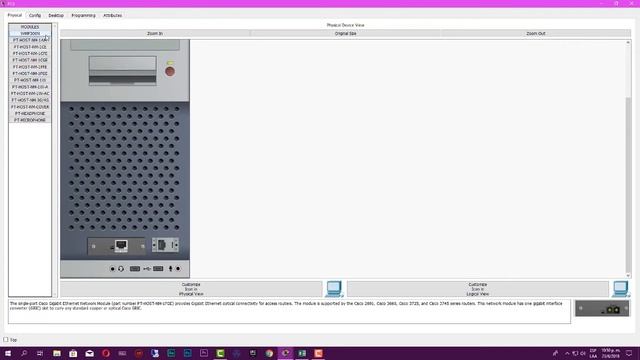Select the PT-HOST-NM-1W module
This screenshot has height=360, width=640.
[30, 80]
